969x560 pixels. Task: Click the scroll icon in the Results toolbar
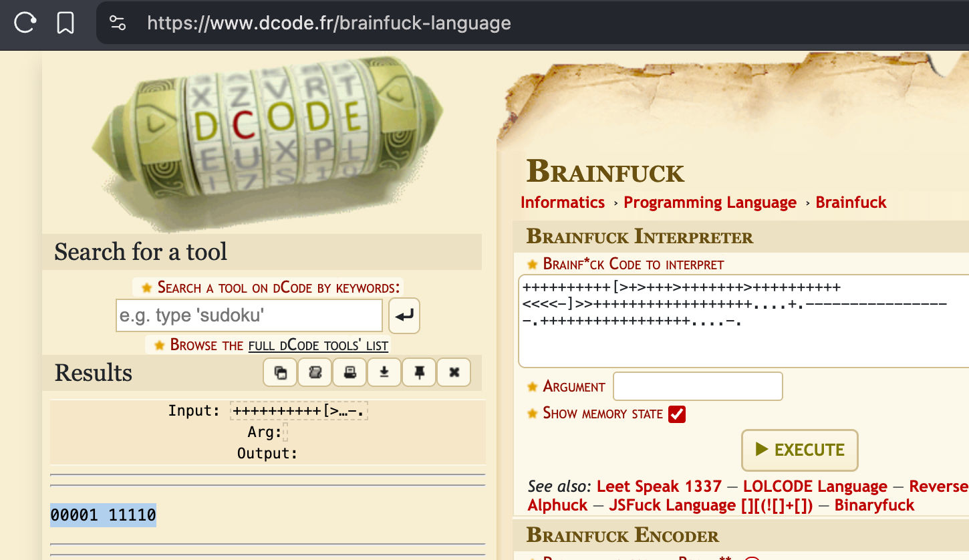tap(315, 372)
